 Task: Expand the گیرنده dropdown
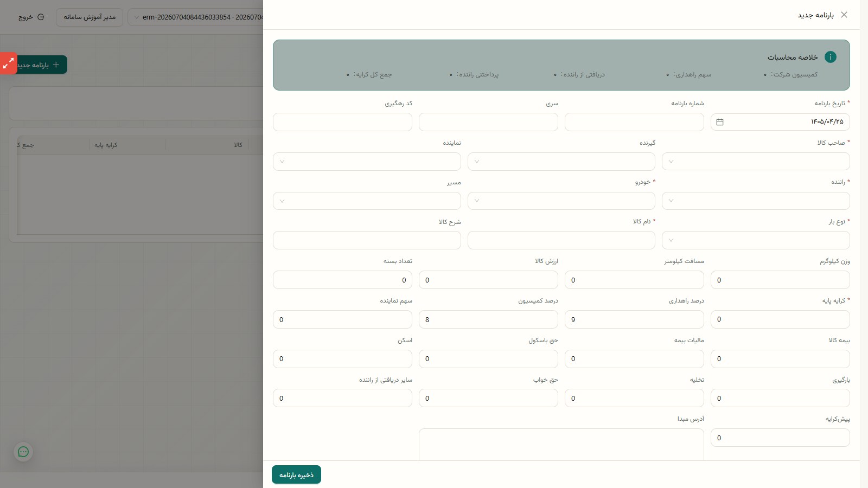(561, 162)
